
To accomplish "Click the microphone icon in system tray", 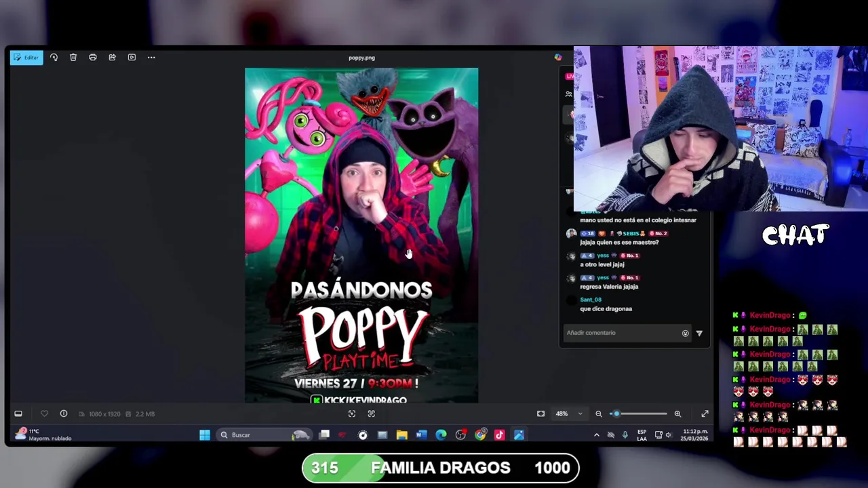I will (x=625, y=435).
